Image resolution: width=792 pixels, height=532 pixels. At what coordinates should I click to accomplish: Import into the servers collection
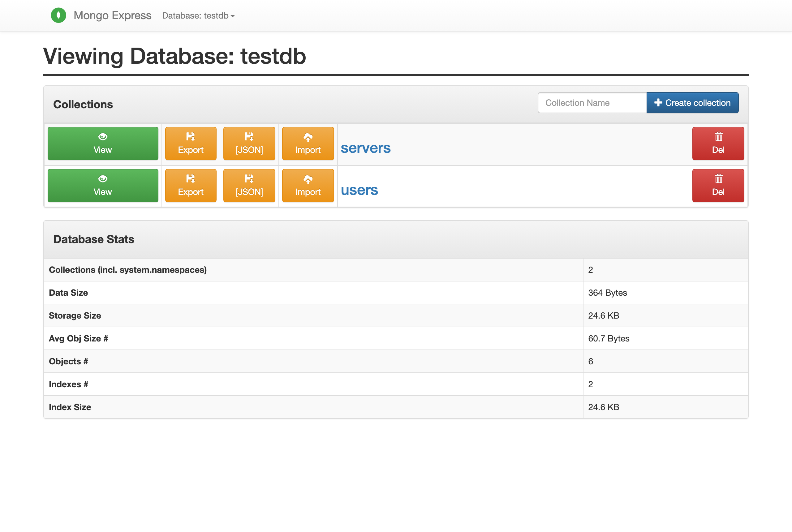coord(308,144)
